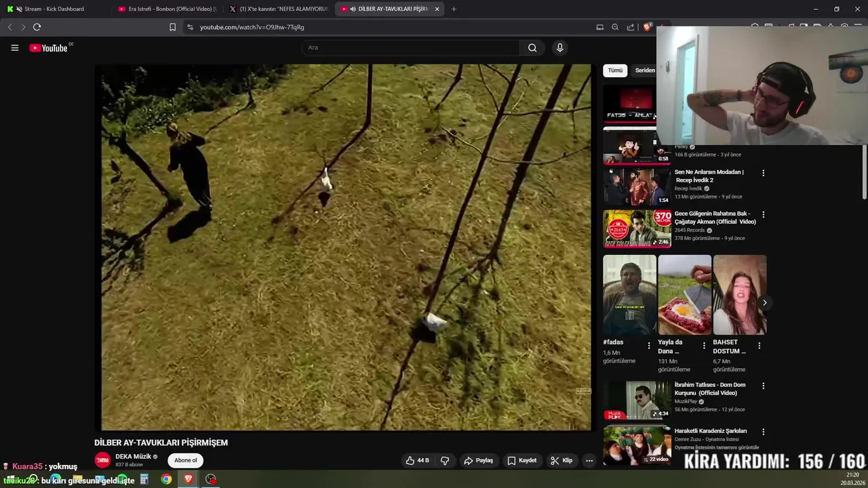Open a new browser tab
868x488 pixels.
(x=454, y=9)
